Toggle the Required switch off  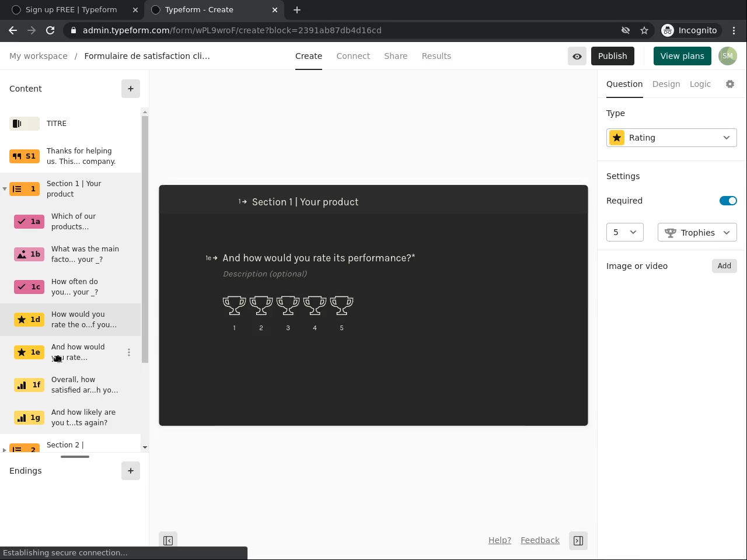click(x=728, y=201)
